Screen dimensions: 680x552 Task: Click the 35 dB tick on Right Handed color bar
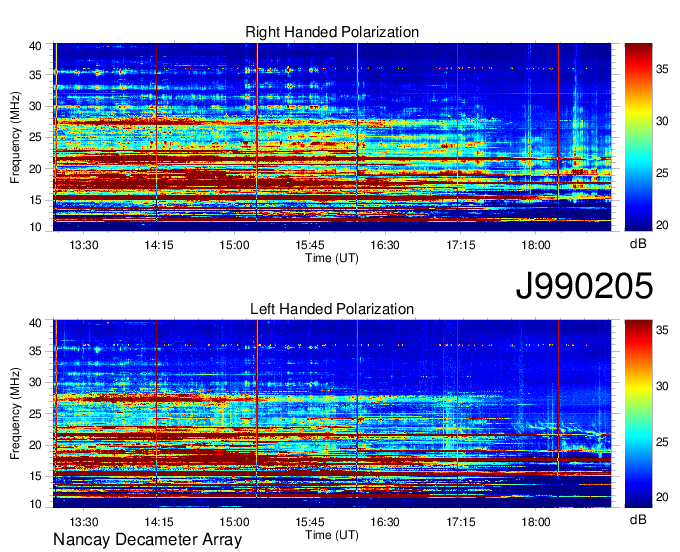662,69
